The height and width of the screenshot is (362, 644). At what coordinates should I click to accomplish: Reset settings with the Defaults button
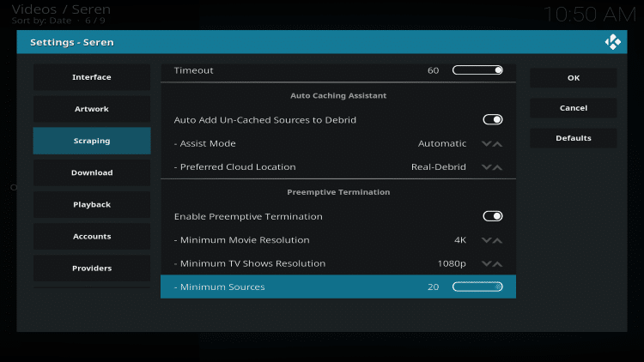click(x=574, y=138)
